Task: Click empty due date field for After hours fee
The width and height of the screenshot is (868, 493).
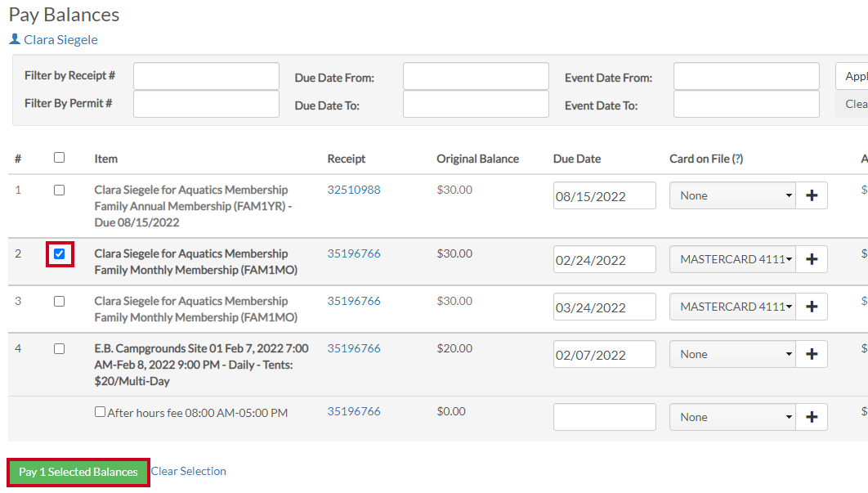Action: point(605,417)
